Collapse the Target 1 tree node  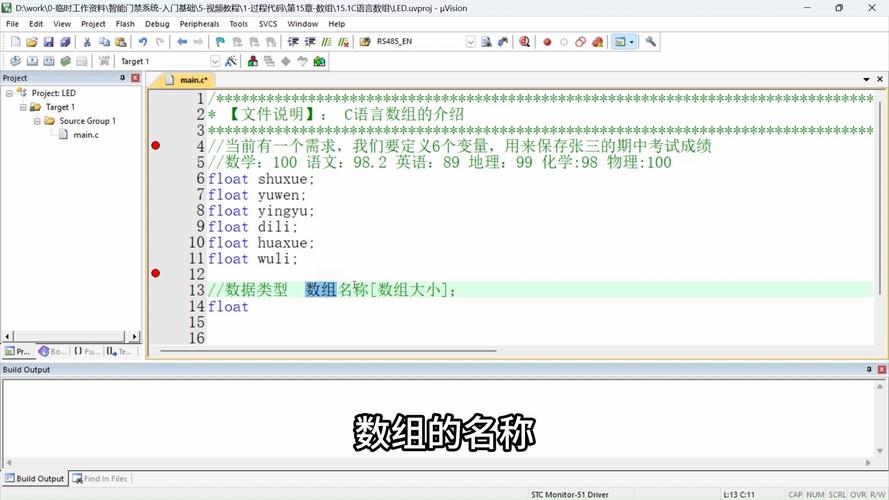(23, 107)
